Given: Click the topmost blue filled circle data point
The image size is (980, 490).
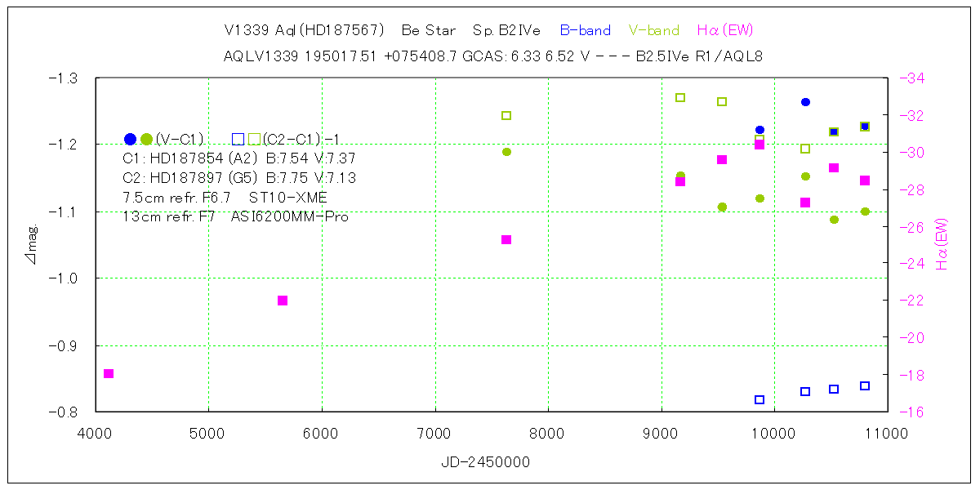Looking at the screenshot, I should click(x=805, y=102).
